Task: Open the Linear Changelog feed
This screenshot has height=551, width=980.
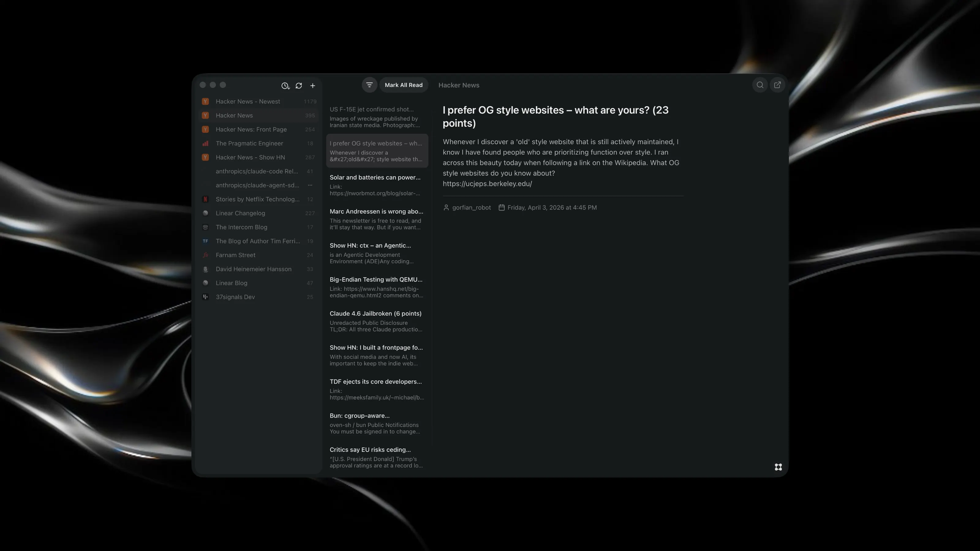Action: click(259, 213)
